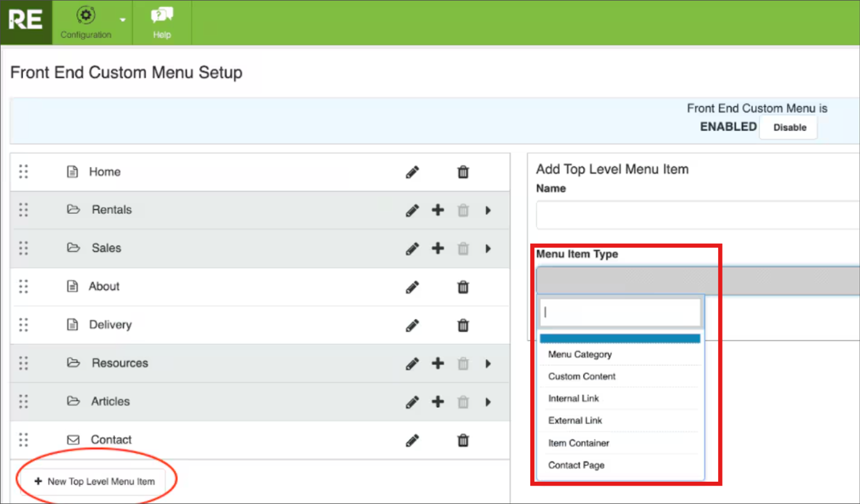The height and width of the screenshot is (504, 860).
Task: Click the RE logo in the header
Action: [x=26, y=21]
